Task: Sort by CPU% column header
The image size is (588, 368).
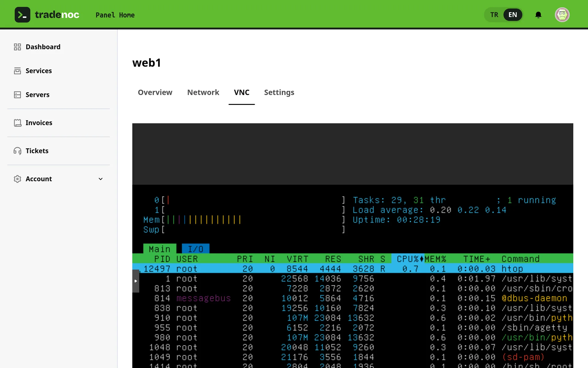Action: [x=408, y=259]
